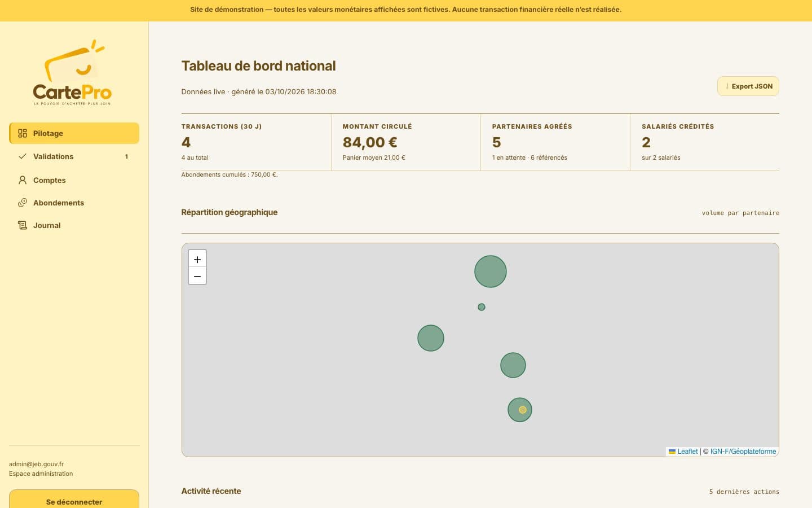Open the Abondements section
This screenshot has width=812, height=508.
[74, 203]
